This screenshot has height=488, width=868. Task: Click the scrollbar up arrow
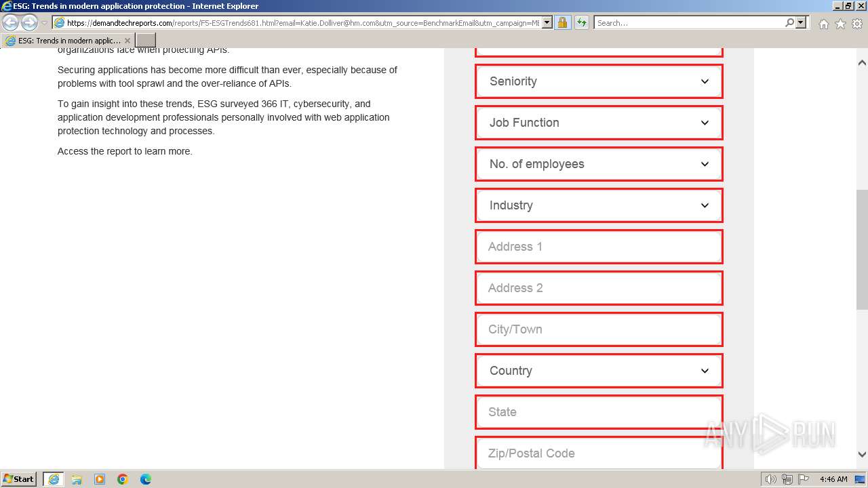click(x=862, y=62)
